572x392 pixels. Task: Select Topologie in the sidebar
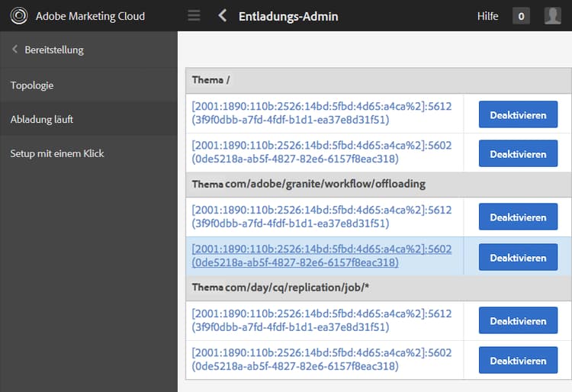coord(88,85)
